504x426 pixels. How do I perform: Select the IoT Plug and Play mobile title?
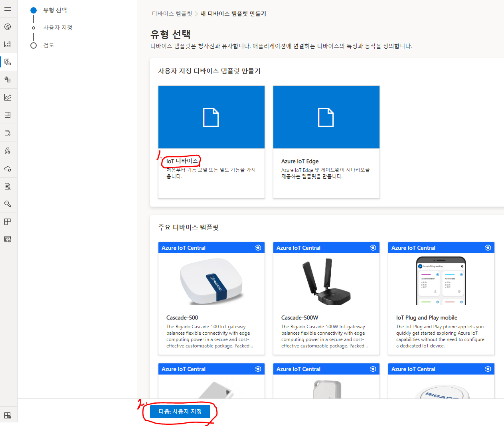pos(427,318)
